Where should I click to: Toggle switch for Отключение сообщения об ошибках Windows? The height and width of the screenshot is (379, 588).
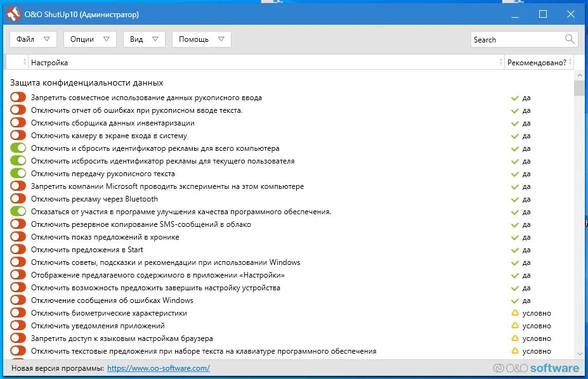[x=18, y=300]
